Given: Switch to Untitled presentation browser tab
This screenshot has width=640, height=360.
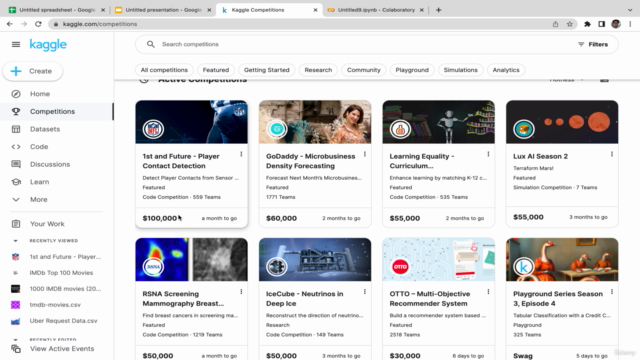Looking at the screenshot, I should 162,10.
